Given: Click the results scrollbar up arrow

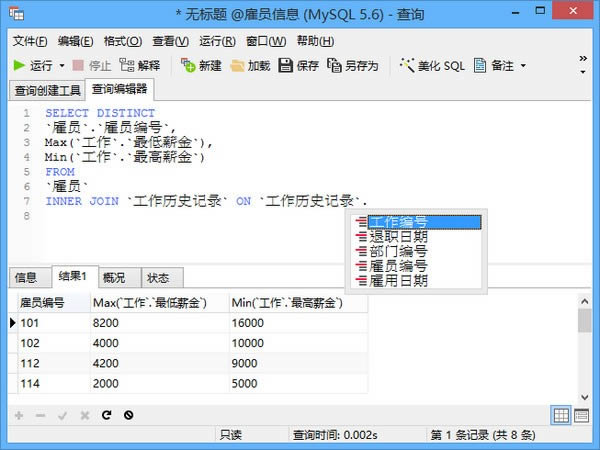Looking at the screenshot, I should pos(585,302).
